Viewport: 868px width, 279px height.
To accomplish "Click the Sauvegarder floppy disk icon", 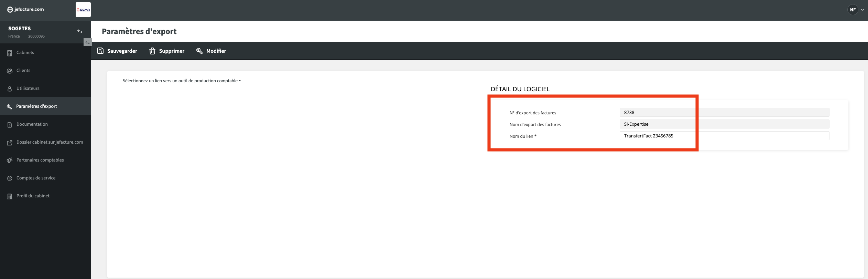I will pyautogui.click(x=100, y=51).
